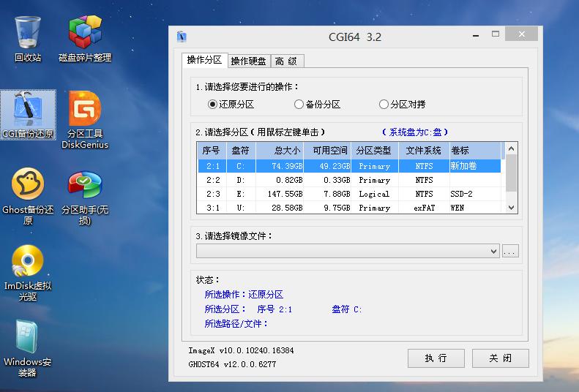Launch 分区助手(无损) desktop icon
The height and width of the screenshot is (392, 579).
[85, 197]
